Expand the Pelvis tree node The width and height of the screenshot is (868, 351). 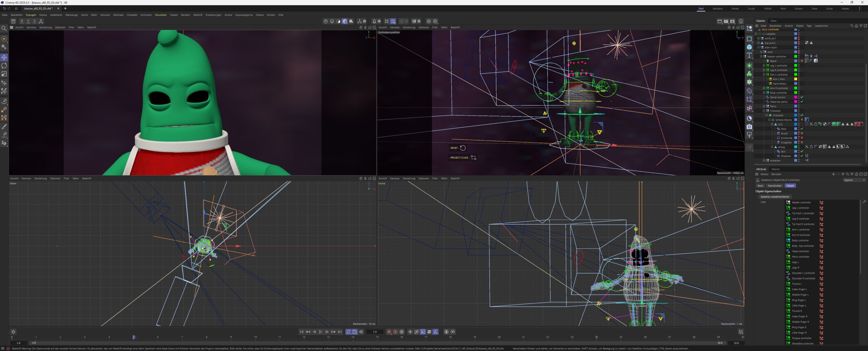764,106
